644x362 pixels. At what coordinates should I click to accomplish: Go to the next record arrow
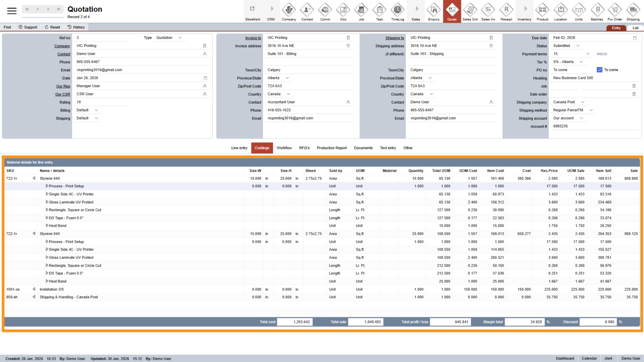pos(48,9)
